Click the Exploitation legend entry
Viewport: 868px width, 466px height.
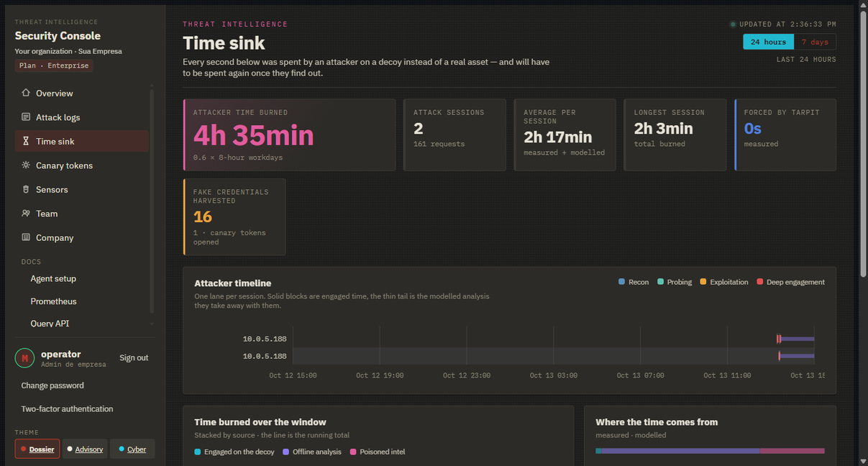click(723, 282)
